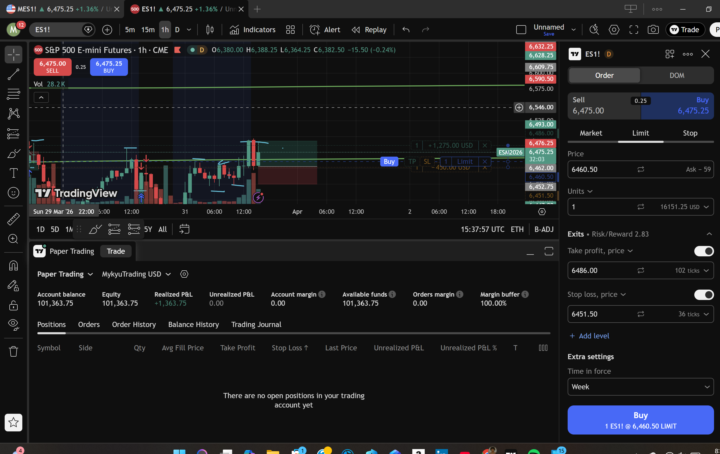The width and height of the screenshot is (720, 454).
Task: Click the Trade button in top toolbar
Action: [685, 30]
